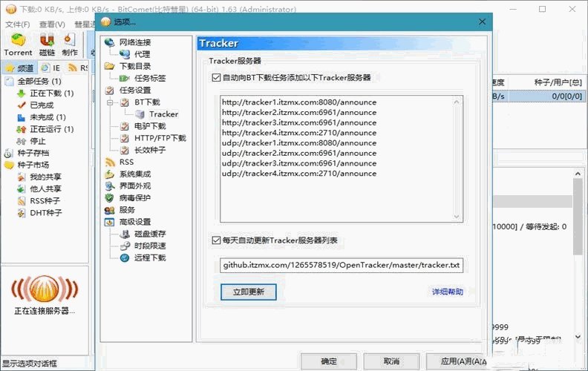Switch to the 频道 tab
This screenshot has height=371, width=588.
tap(21, 68)
